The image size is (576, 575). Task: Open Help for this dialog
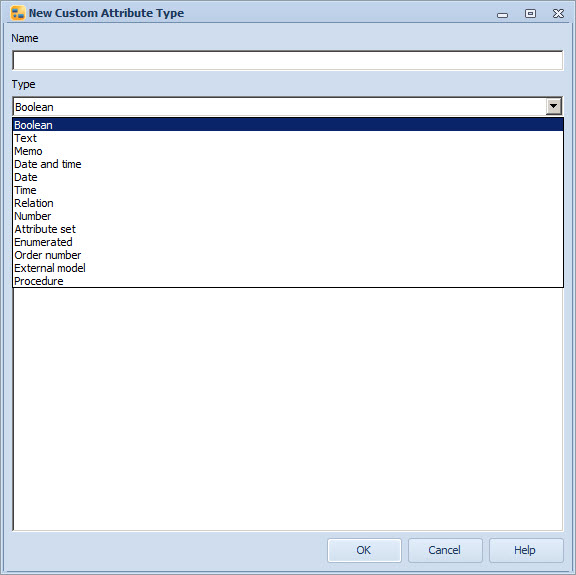click(526, 550)
